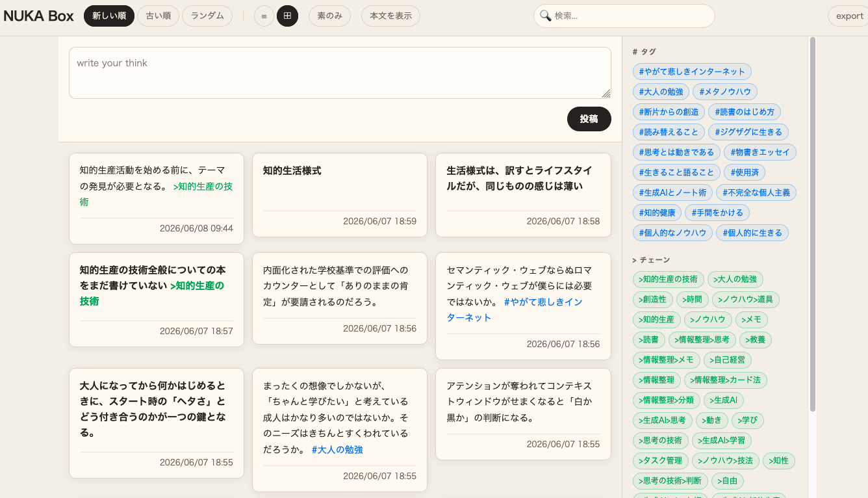Viewport: 868px width, 498px height.
Task: Click the > チェーン section heading
Action: 651,260
